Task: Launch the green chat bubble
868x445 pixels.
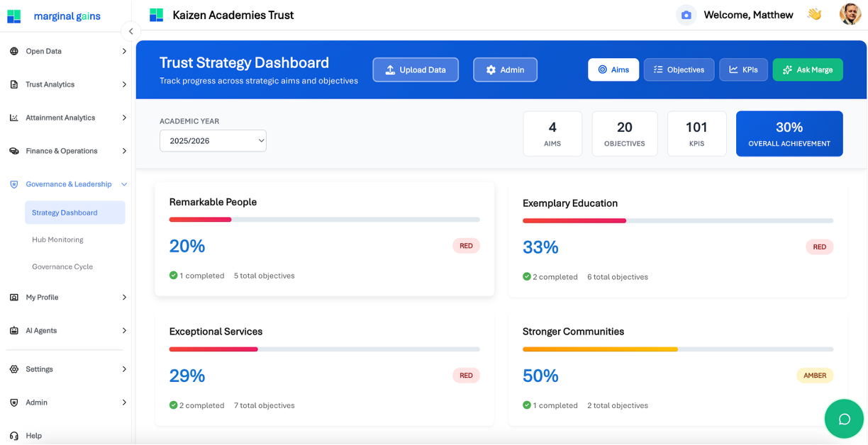Action: 844,419
